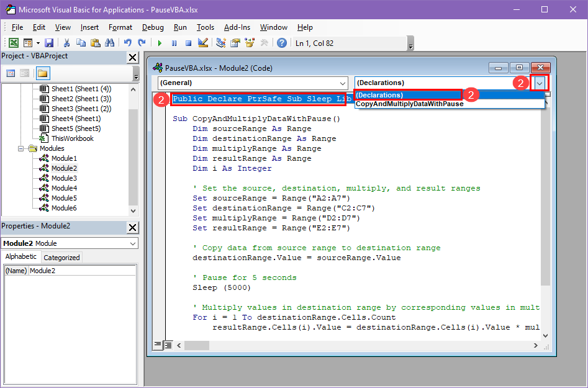Click the Procedure View button
Viewport: 588px width, 388px height.
coord(158,345)
